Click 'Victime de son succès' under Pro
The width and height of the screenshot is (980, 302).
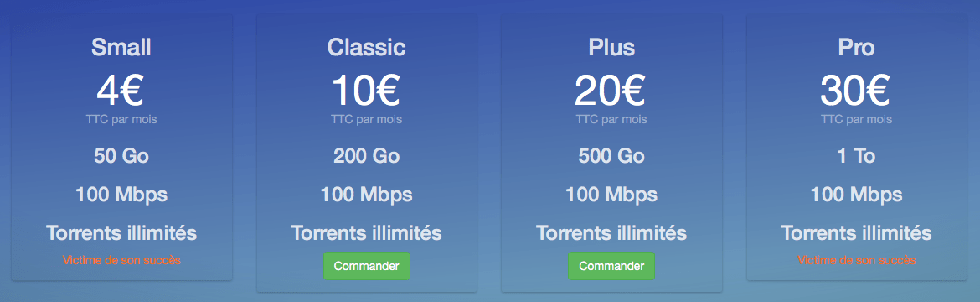click(x=856, y=260)
